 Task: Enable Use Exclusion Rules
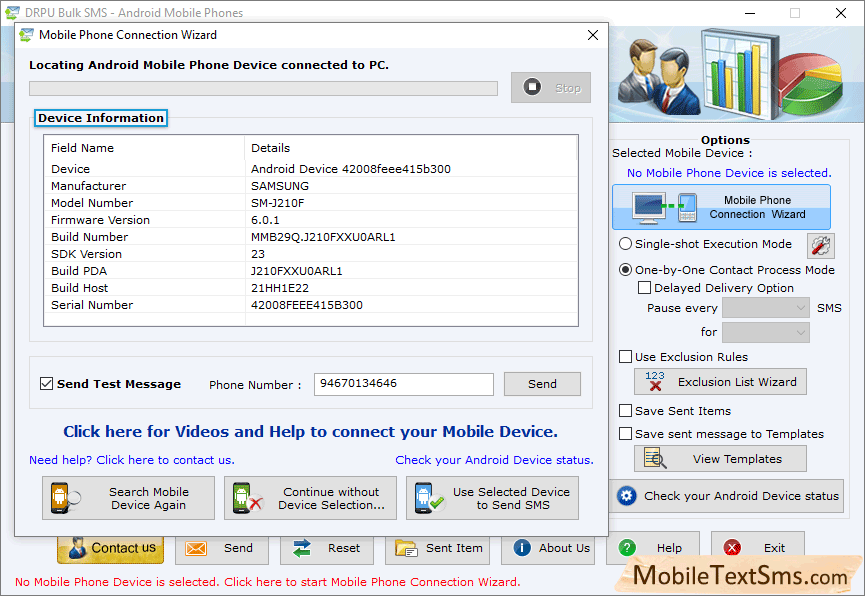point(625,356)
